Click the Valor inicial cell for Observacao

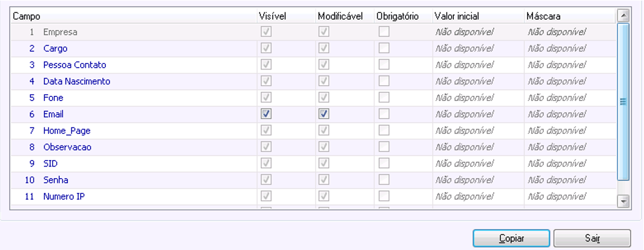tap(464, 147)
